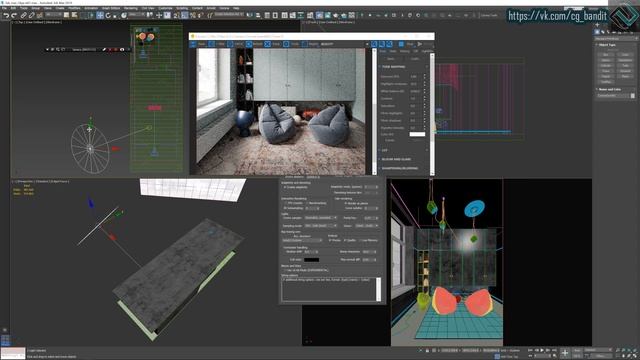Screen dimensions: 640x360
Task: Click the large Set Key plus button
Action: pyautogui.click(x=564, y=353)
